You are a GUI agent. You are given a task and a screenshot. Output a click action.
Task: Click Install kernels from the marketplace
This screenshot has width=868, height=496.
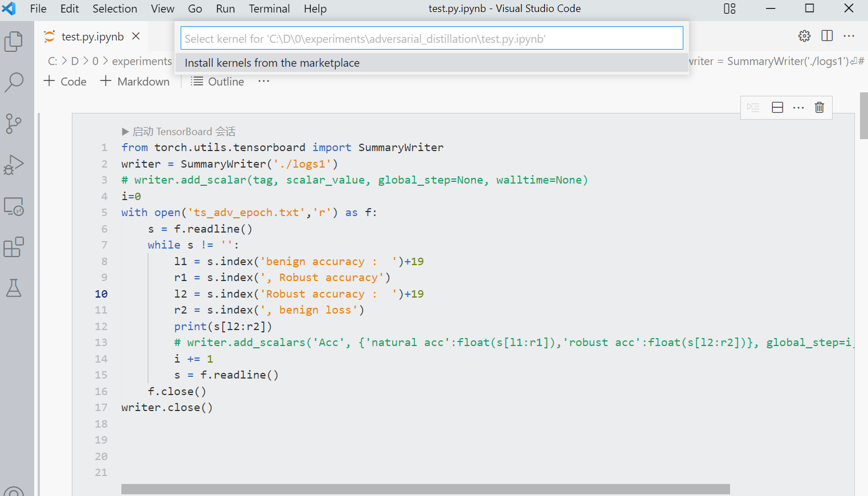pyautogui.click(x=272, y=63)
